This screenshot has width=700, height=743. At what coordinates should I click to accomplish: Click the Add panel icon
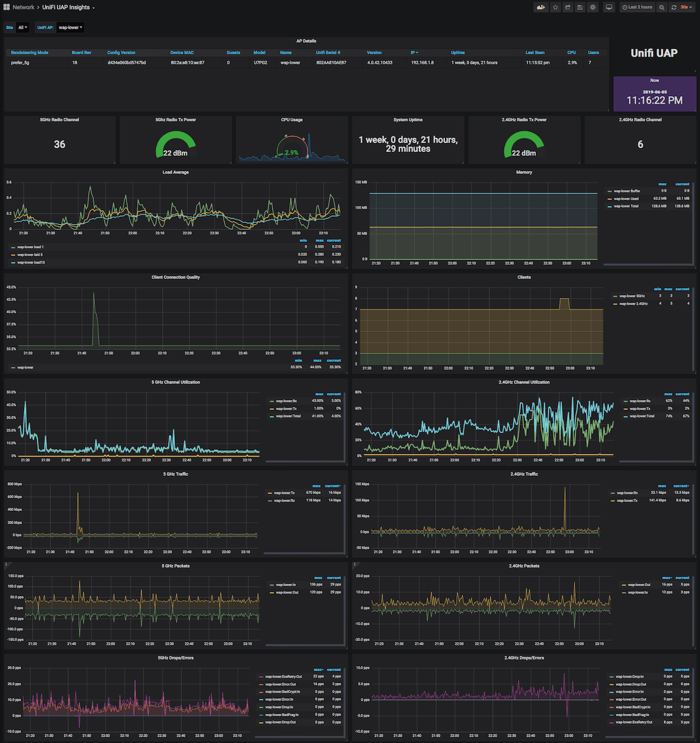pyautogui.click(x=541, y=8)
